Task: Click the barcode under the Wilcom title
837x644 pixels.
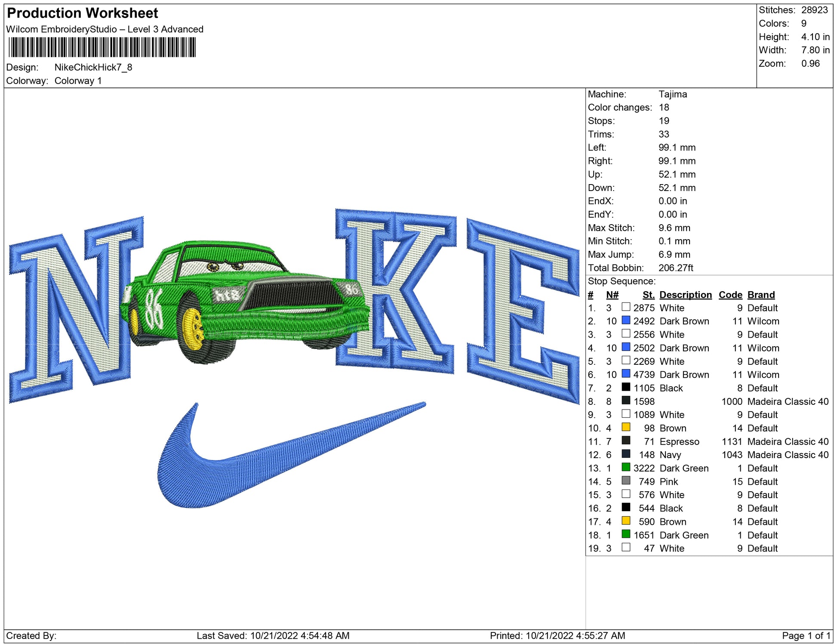Action: (x=102, y=47)
